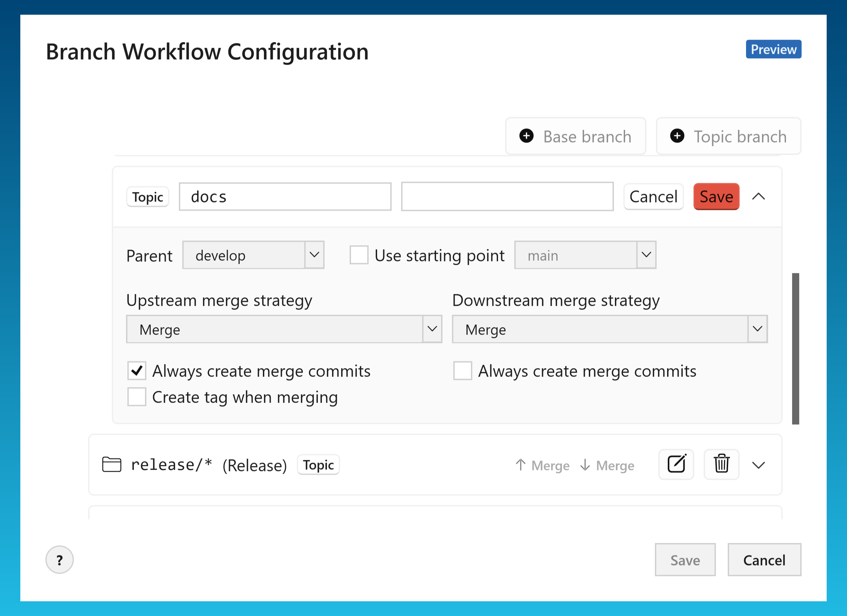This screenshot has width=847, height=616.
Task: Collapse the docs topic editor
Action: (758, 197)
